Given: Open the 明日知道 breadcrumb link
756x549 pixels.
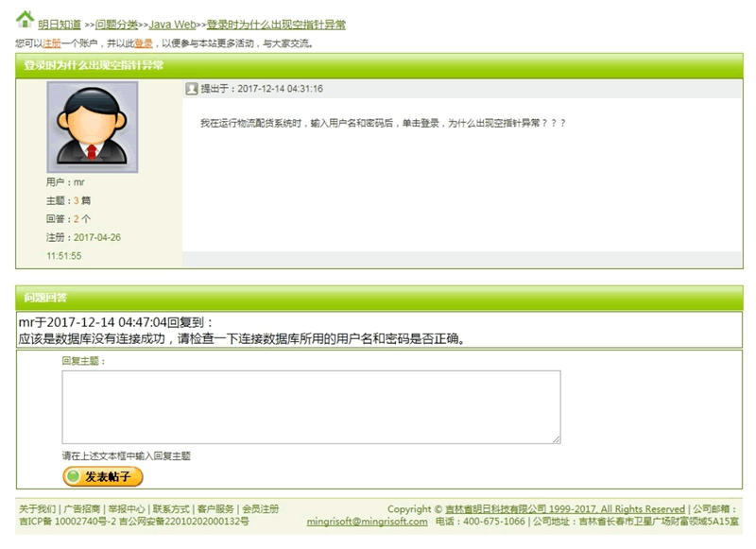Looking at the screenshot, I should [x=60, y=25].
